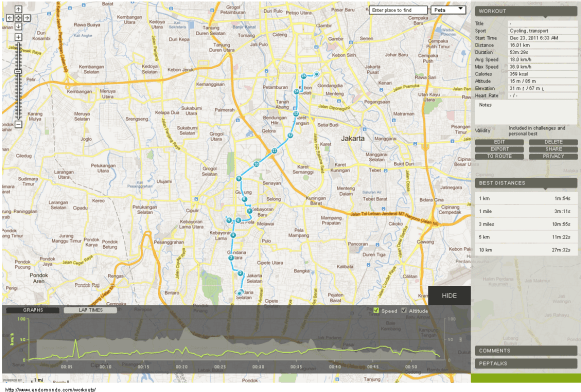
Task: Click the 00:25 mark on graph timeline
Action: pyautogui.click(x=219, y=367)
